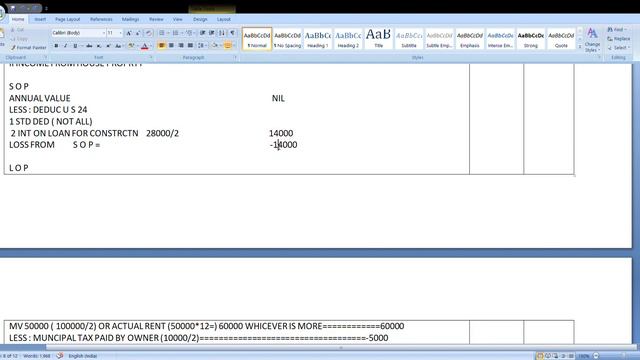
Task: Open the Insert tab
Action: 40,19
